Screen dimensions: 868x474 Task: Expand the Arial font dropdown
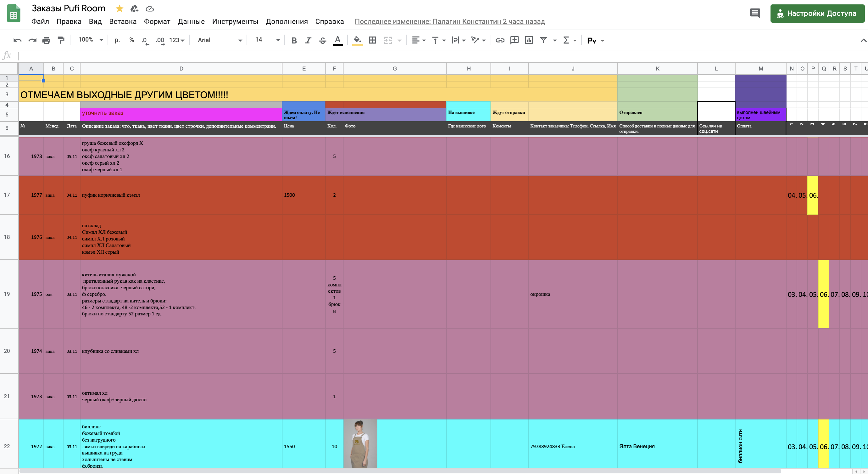220,40
